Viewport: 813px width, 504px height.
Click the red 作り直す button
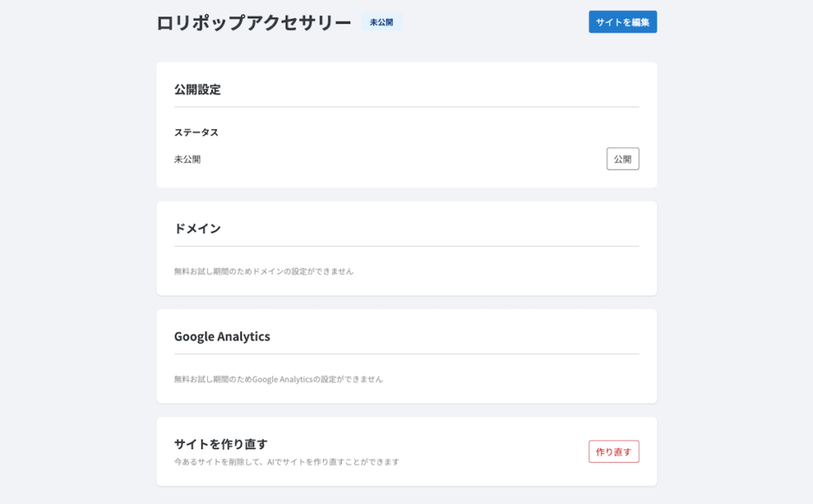(x=613, y=451)
